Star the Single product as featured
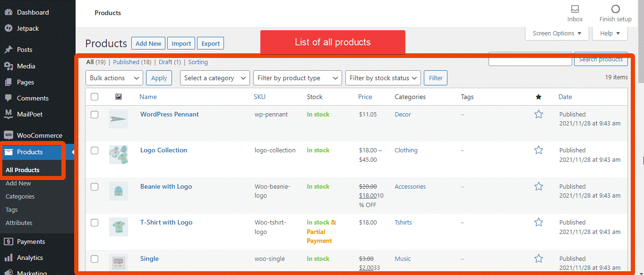 [539, 258]
